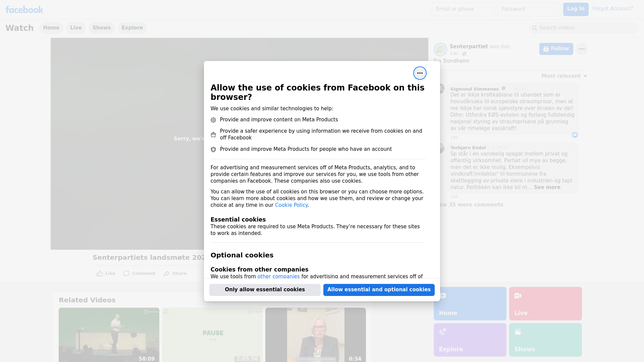Click Optional cookies heading text

tap(242, 255)
